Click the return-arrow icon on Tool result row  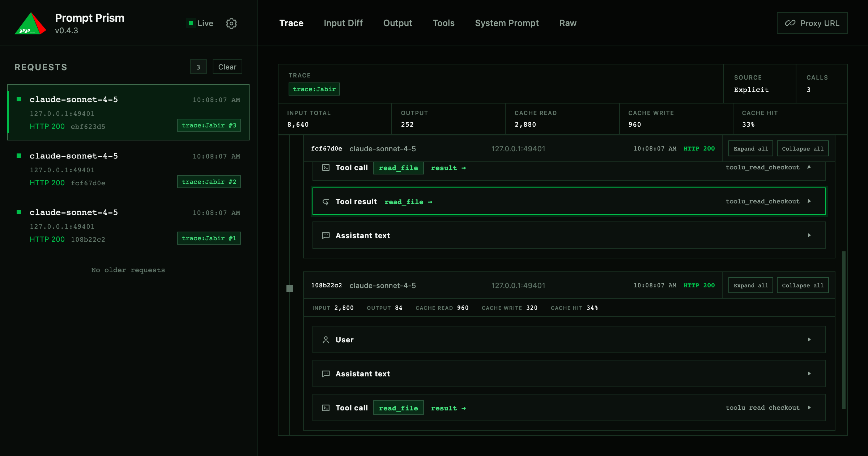click(326, 202)
